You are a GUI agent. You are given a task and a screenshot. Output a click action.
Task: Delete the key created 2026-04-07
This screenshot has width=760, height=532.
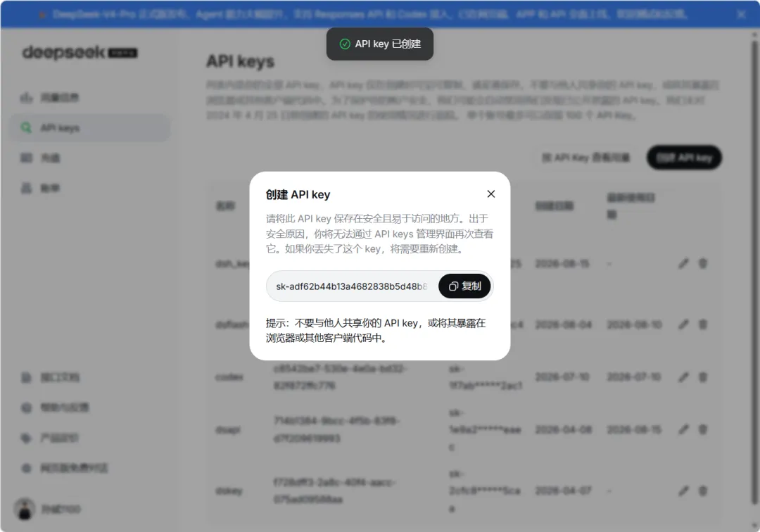point(702,490)
